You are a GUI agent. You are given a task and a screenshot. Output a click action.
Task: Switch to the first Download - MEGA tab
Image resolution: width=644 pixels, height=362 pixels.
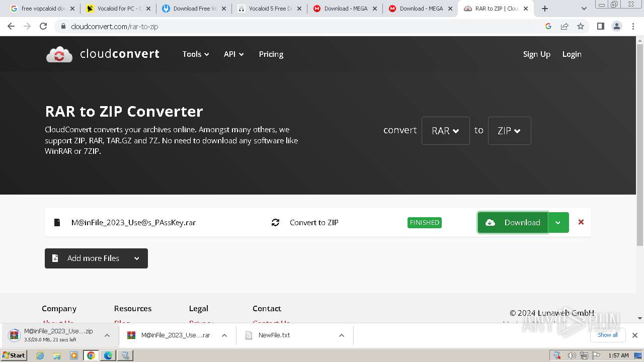coord(345,9)
